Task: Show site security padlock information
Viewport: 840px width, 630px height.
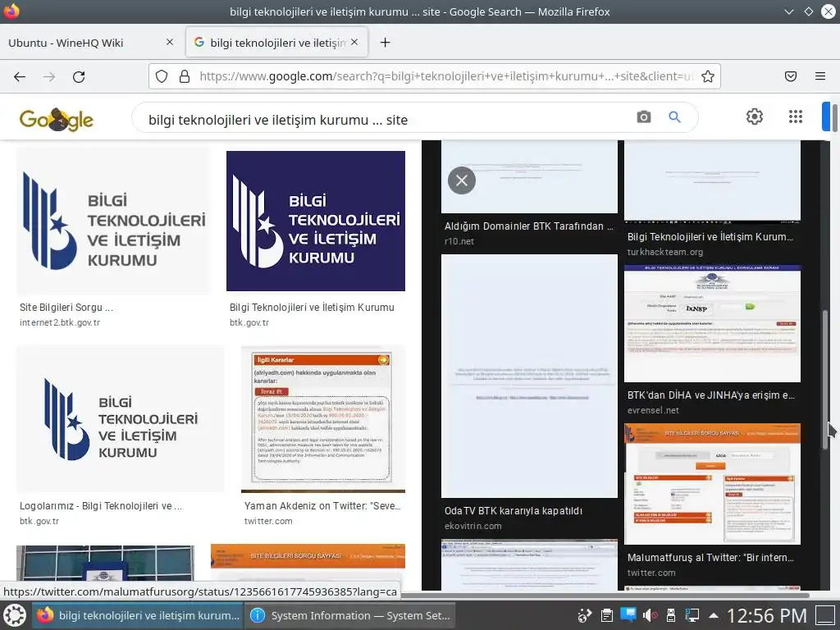Action: (185, 76)
